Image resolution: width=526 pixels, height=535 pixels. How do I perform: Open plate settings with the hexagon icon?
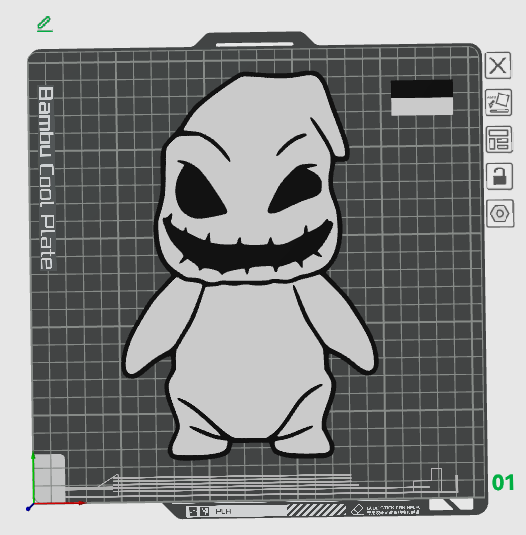(500, 214)
